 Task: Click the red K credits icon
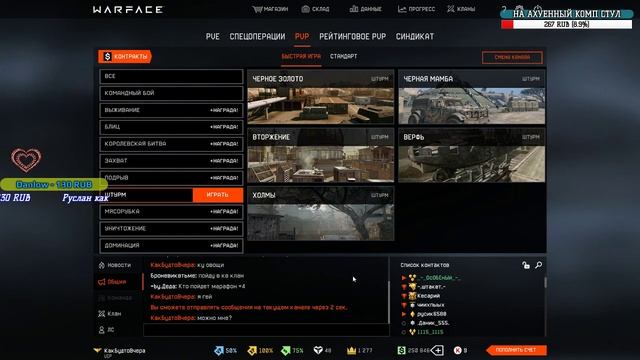[458, 350]
